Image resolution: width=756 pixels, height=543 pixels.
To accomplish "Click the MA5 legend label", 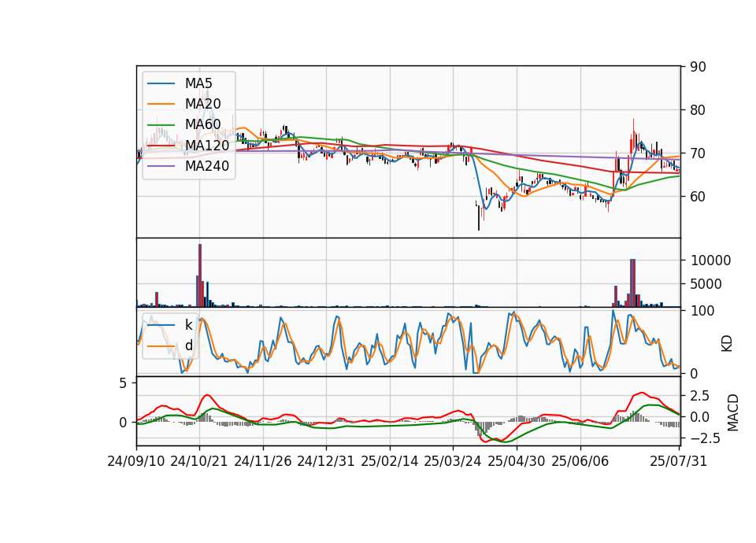I will tap(198, 83).
